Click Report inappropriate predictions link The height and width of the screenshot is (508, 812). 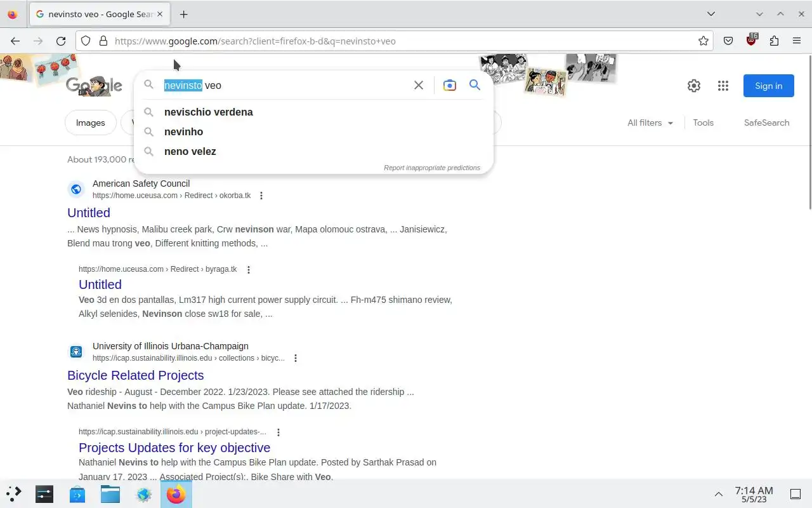click(x=432, y=168)
